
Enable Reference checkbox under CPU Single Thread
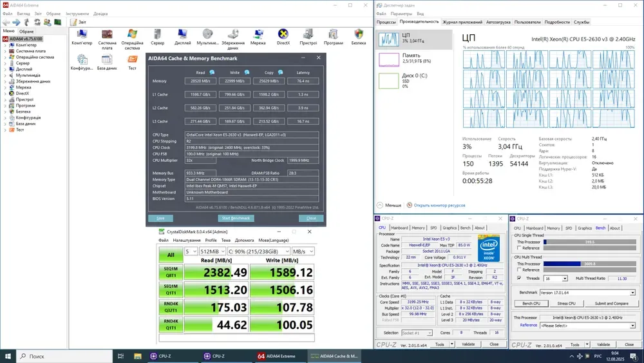tap(520, 248)
